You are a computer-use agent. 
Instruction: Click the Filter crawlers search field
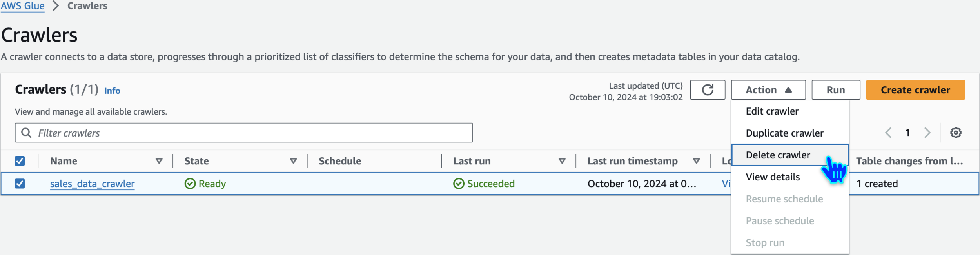point(244,133)
